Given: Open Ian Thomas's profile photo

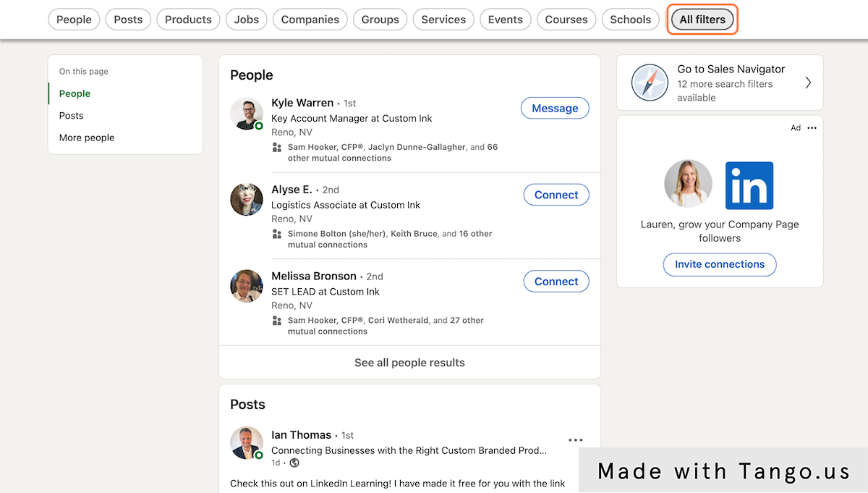Looking at the screenshot, I should [x=247, y=443].
